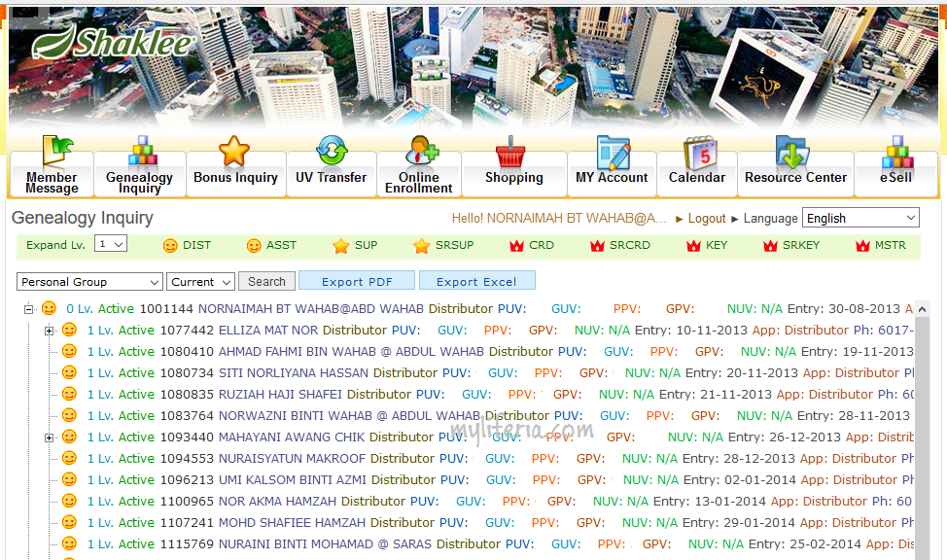Click smiley icon beside NOR AKMA HAMZAH
The height and width of the screenshot is (560, 947).
point(69,501)
